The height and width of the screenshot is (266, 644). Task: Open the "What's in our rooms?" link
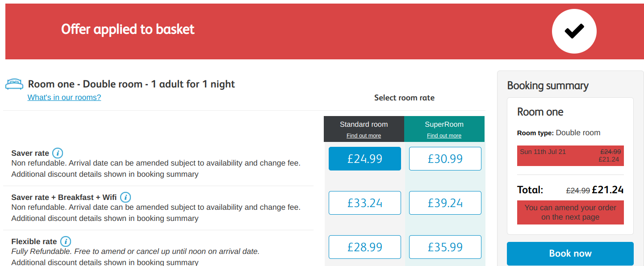tap(64, 97)
